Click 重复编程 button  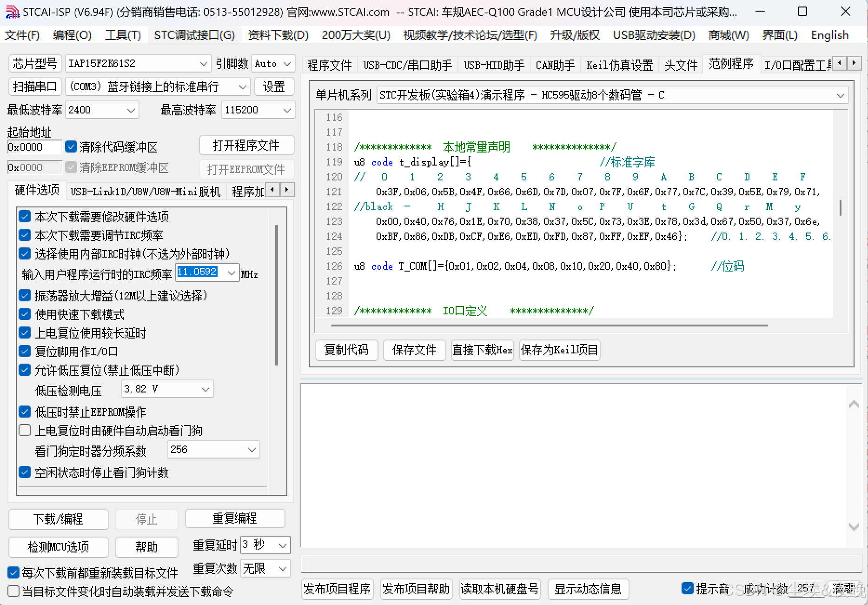point(235,518)
